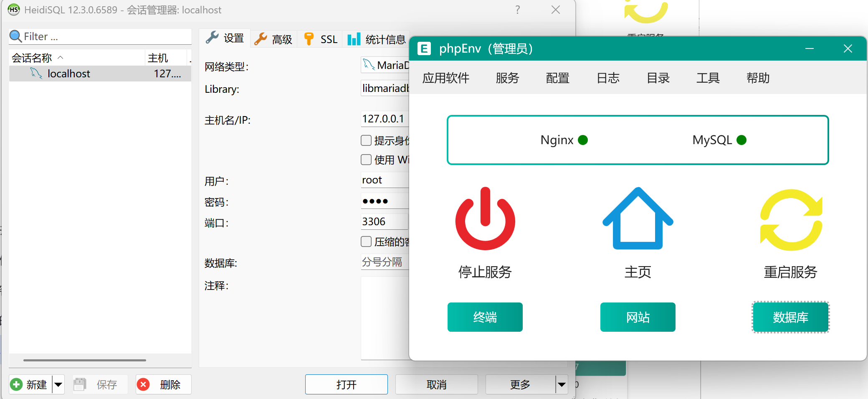Switch to the 设置 tab
Image resolution: width=868 pixels, height=399 pixels.
pyautogui.click(x=225, y=38)
